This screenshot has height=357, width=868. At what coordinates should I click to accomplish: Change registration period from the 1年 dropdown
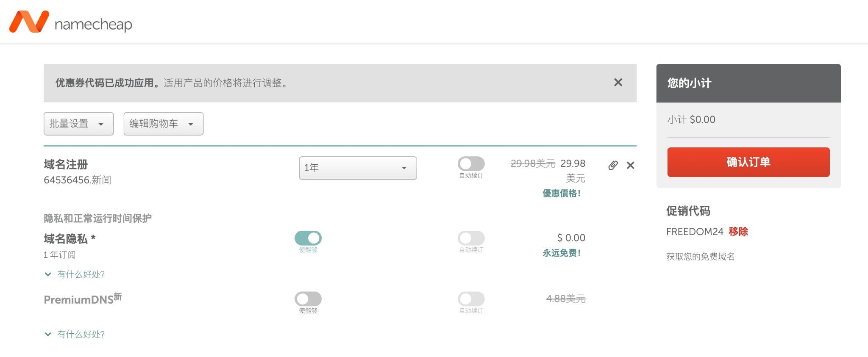pyautogui.click(x=357, y=168)
